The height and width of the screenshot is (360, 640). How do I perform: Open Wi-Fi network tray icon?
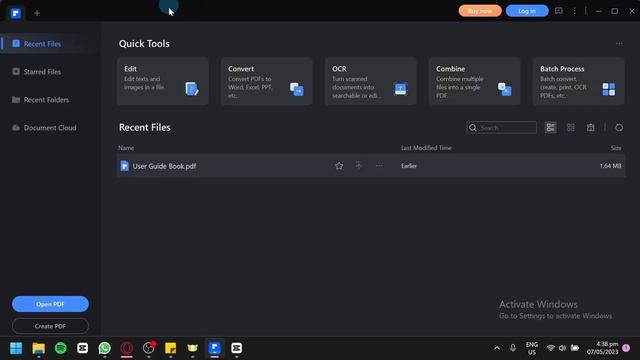click(x=550, y=348)
